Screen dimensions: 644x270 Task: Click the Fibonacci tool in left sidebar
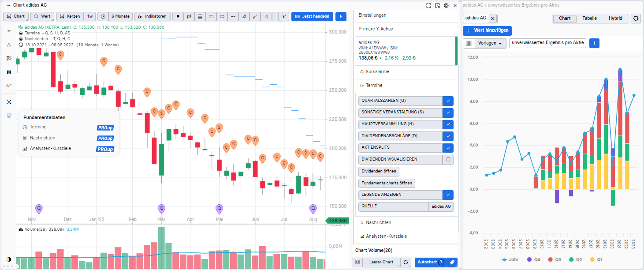coord(9,58)
